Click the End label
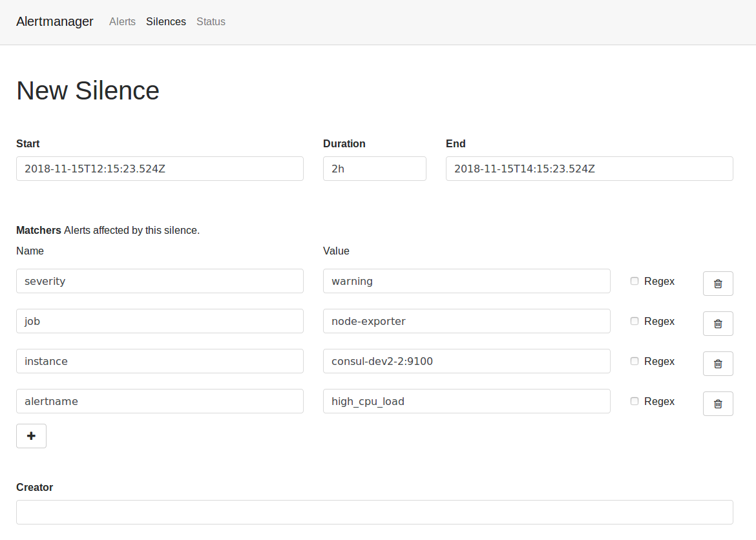 (x=456, y=143)
